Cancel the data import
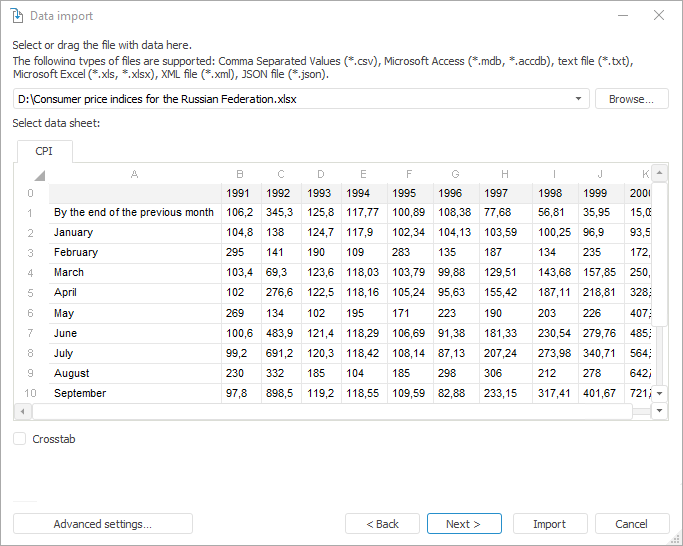This screenshot has height=546, width=683. tap(631, 524)
